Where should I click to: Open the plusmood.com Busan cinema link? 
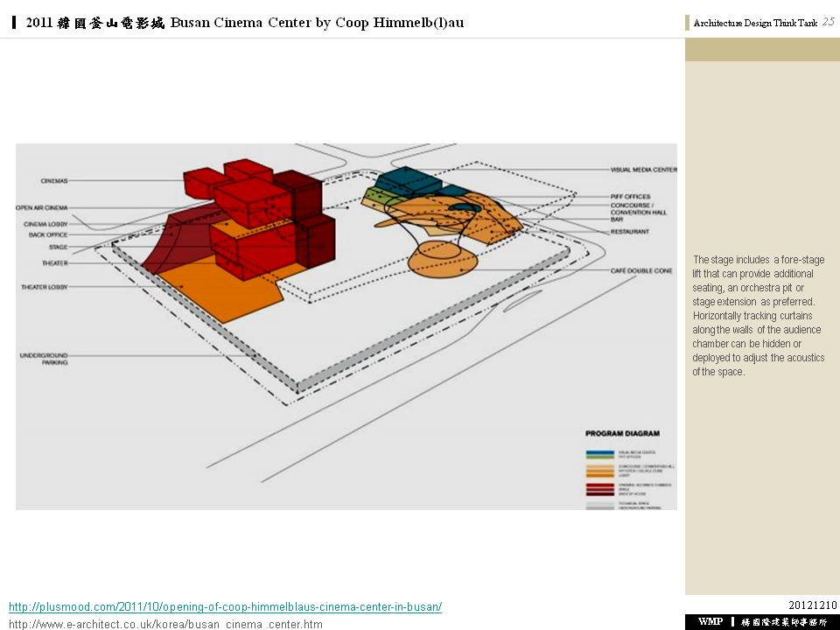pos(225,607)
